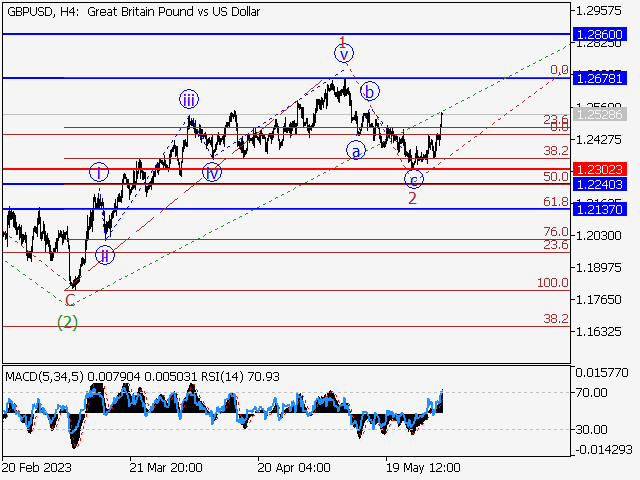Click the 30.00 RSI level label

(x=591, y=429)
